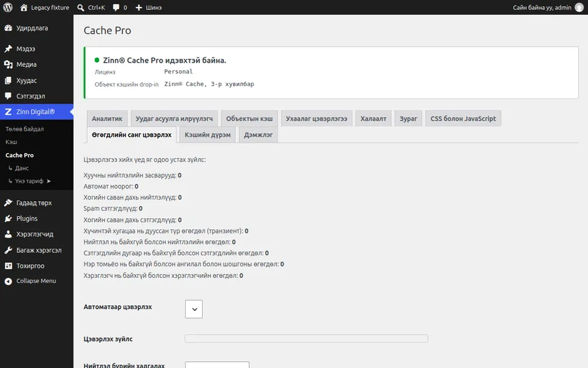This screenshot has width=588, height=368.
Task: Click the admin avatar icon
Action: click(579, 7)
